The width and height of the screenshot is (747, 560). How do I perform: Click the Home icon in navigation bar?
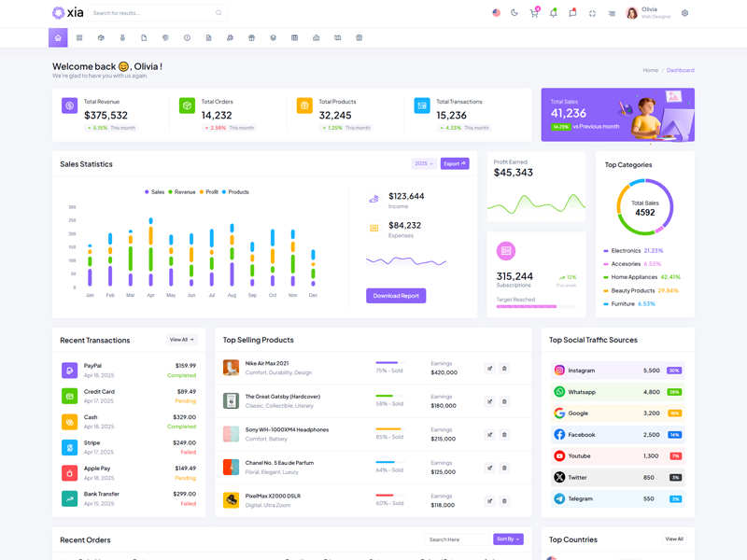[x=58, y=38]
